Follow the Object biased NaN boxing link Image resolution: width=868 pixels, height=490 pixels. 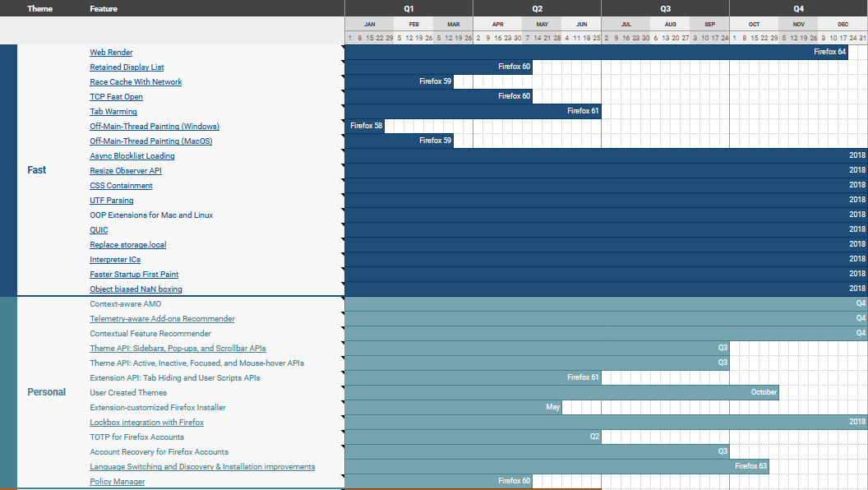pos(136,289)
